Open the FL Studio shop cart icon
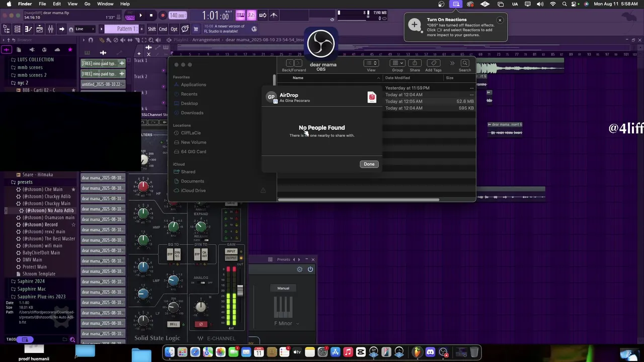The image size is (644, 362). click(x=196, y=29)
